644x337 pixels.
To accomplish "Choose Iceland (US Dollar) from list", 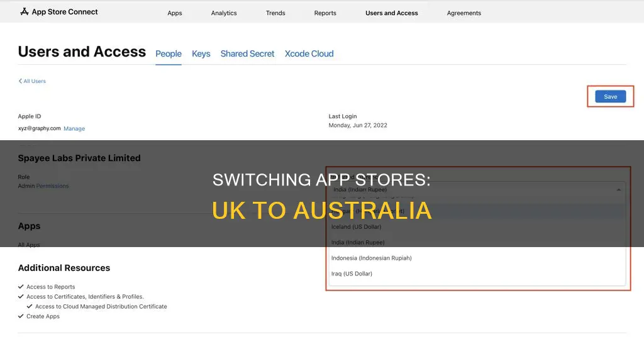I will point(357,226).
